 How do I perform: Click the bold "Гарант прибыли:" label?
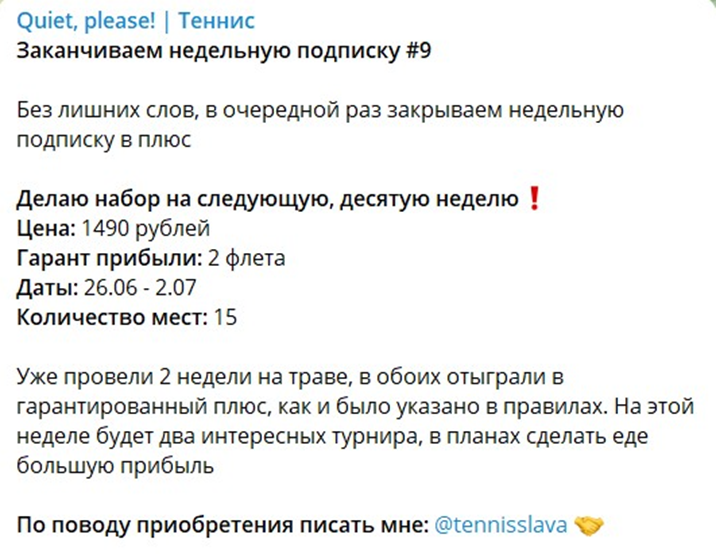tap(110, 259)
